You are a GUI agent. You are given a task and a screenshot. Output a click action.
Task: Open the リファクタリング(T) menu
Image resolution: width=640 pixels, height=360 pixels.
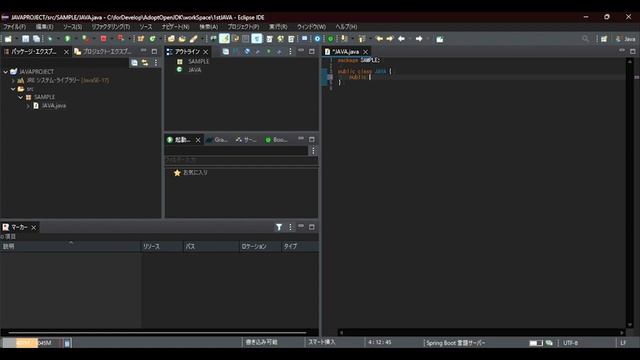[111, 27]
